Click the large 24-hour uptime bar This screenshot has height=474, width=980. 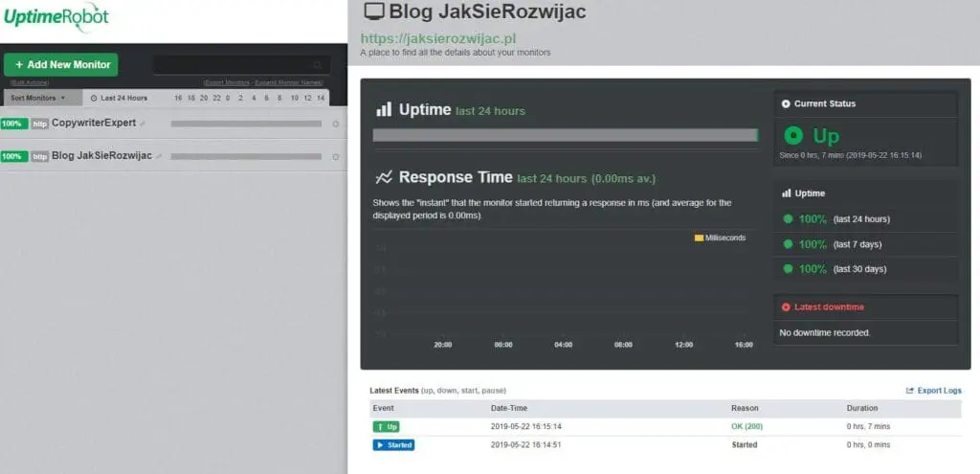coord(566,135)
